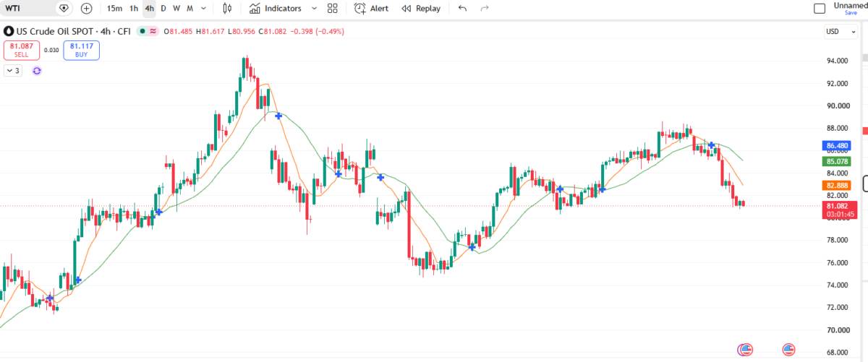Screen dimensions: 868x362
Task: Add a symbol with the plus circle icon
Action: pos(87,8)
